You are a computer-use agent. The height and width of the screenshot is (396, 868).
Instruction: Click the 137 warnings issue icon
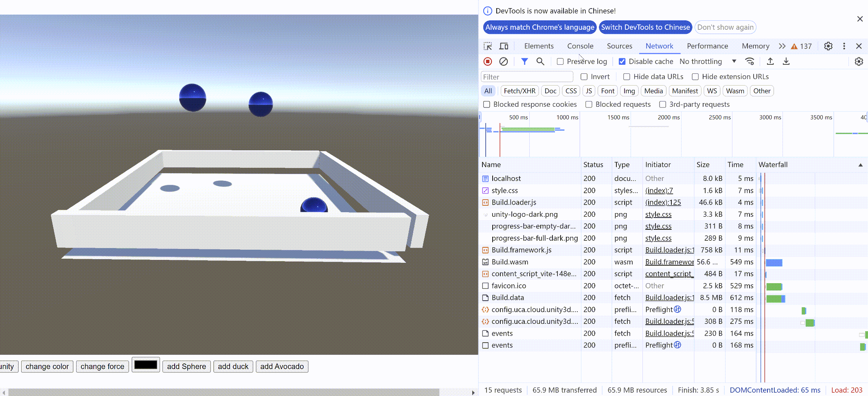point(801,46)
